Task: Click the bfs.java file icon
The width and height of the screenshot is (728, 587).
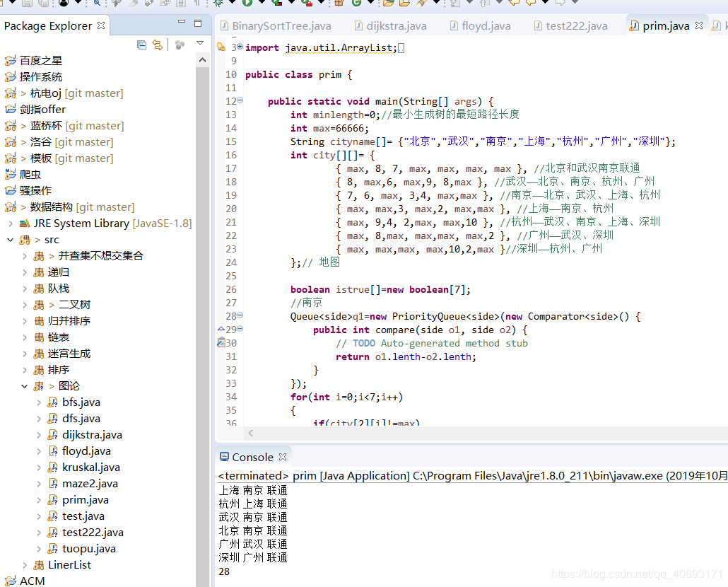Action: tap(53, 402)
